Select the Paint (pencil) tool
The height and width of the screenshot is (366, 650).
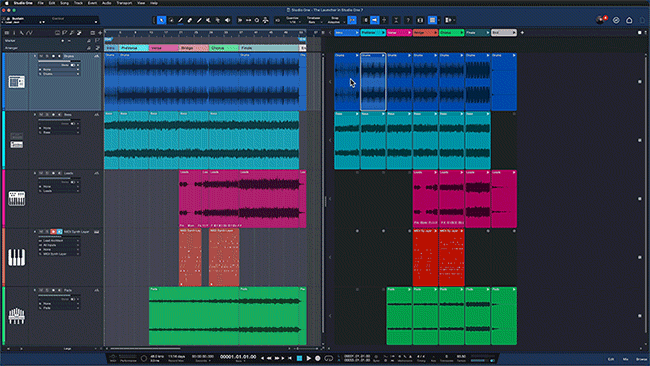point(180,20)
